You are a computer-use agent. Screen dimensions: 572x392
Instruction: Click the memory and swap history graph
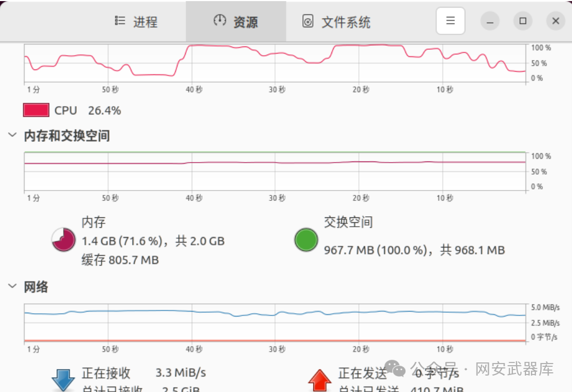(x=274, y=171)
